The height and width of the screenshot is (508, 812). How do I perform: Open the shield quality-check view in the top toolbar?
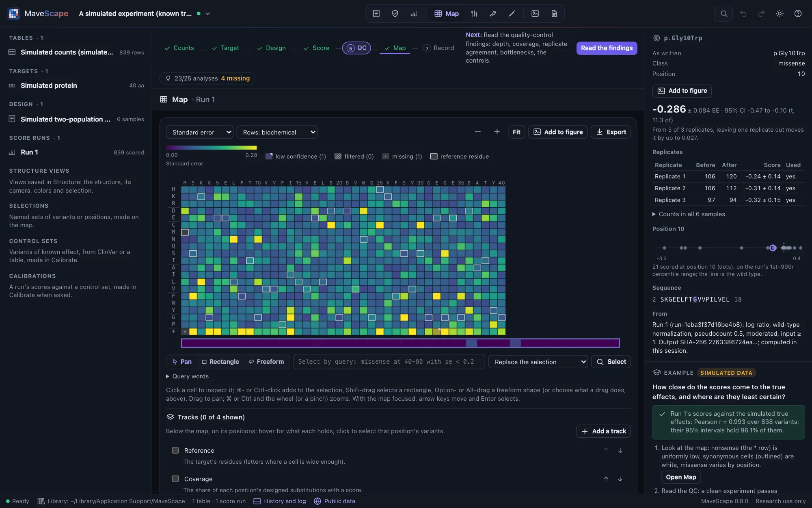click(395, 13)
